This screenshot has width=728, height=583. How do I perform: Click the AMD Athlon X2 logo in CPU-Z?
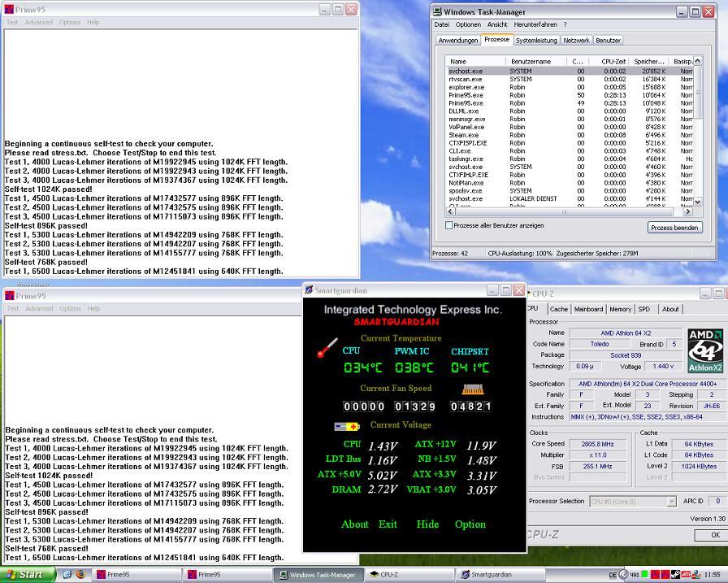point(705,350)
